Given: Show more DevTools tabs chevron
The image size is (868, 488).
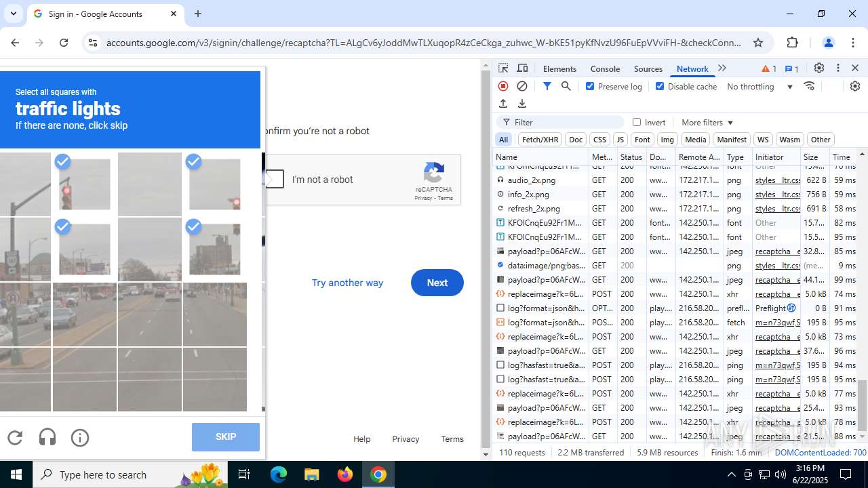Looking at the screenshot, I should point(722,68).
